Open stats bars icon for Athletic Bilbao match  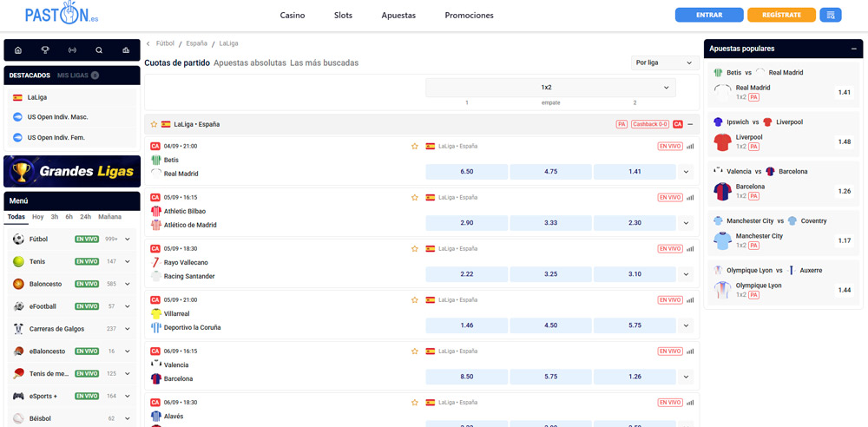coord(690,197)
